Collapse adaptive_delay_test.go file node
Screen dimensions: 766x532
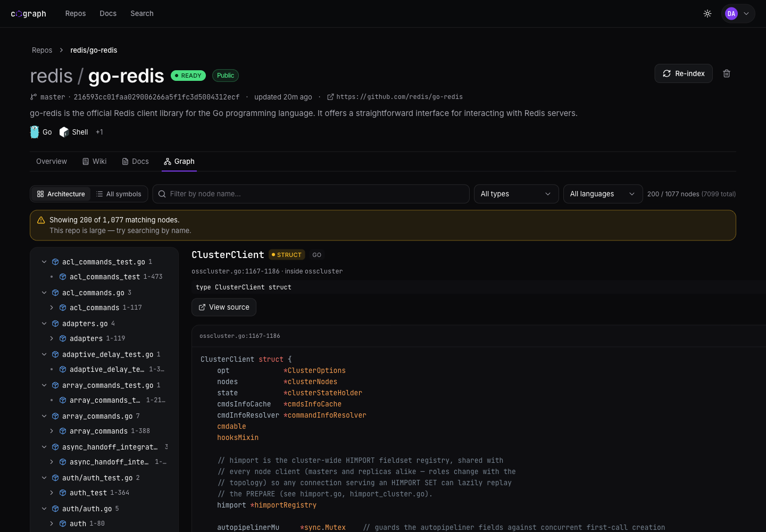44,354
